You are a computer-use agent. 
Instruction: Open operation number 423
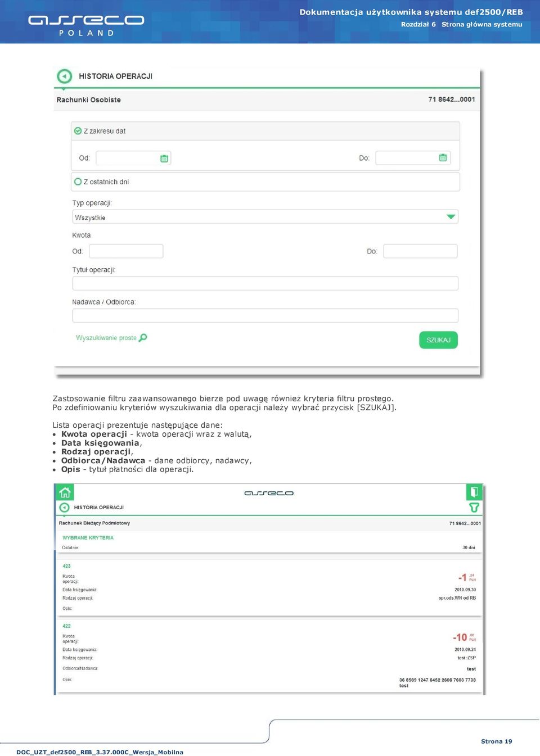pos(66,566)
